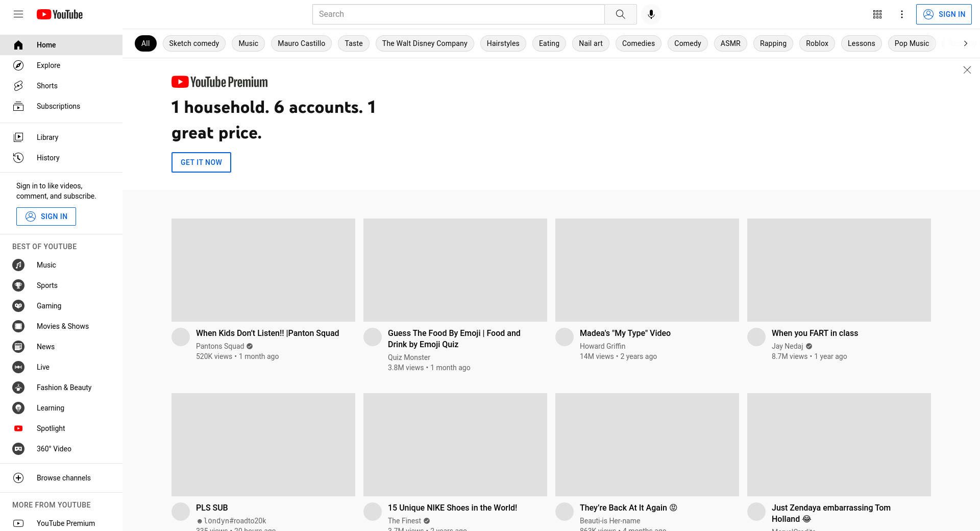The height and width of the screenshot is (531, 980).
Task: Click the Sports trophy icon
Action: click(x=18, y=285)
